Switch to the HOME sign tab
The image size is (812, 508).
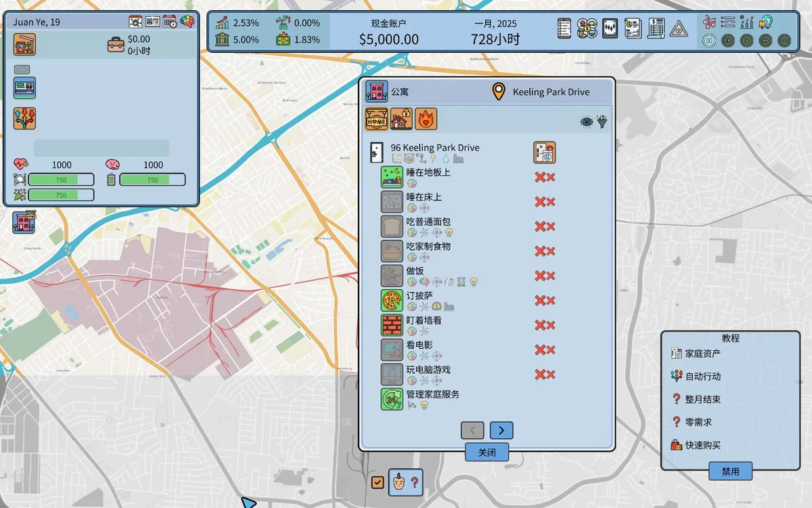point(376,119)
